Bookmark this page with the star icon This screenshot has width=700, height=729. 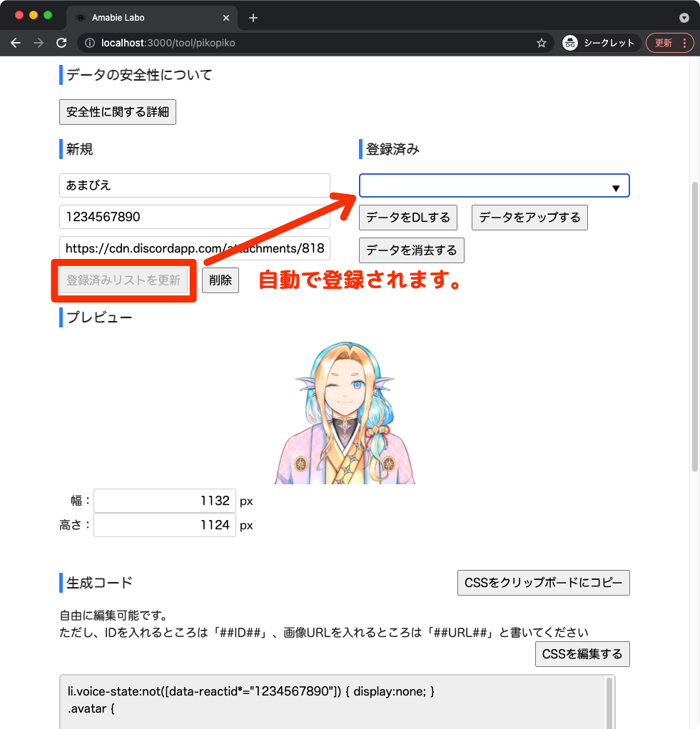[541, 43]
